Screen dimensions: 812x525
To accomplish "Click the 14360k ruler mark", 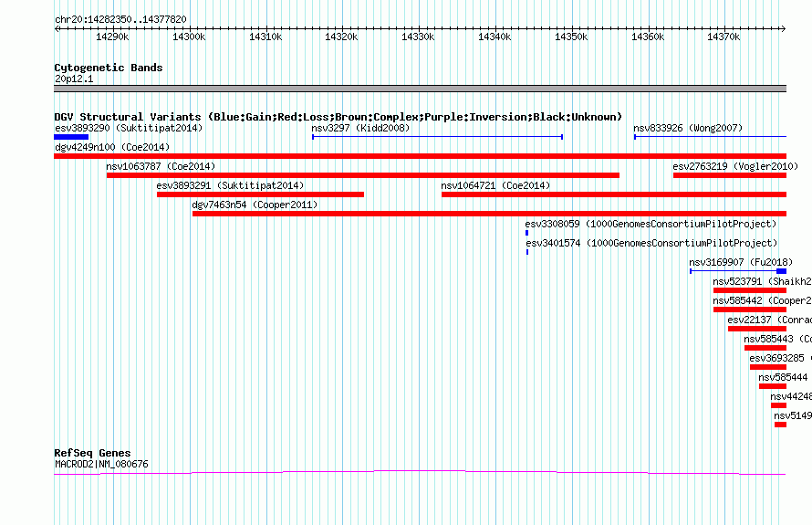I will 648,37.
